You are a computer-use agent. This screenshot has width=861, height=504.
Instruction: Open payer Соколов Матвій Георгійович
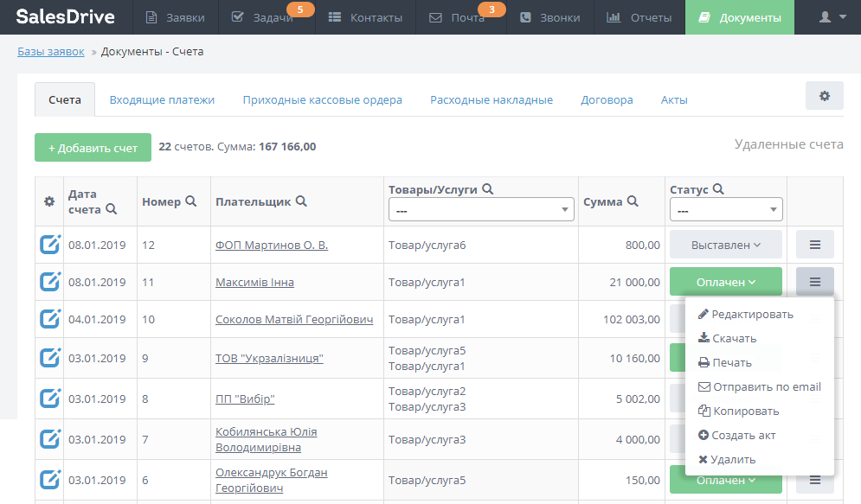pyautogui.click(x=293, y=319)
